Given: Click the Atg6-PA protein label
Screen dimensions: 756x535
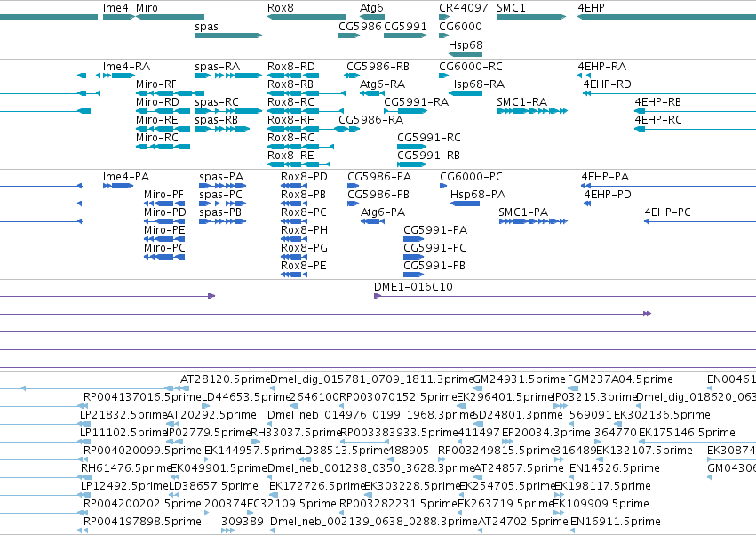Looking at the screenshot, I should 383,212.
